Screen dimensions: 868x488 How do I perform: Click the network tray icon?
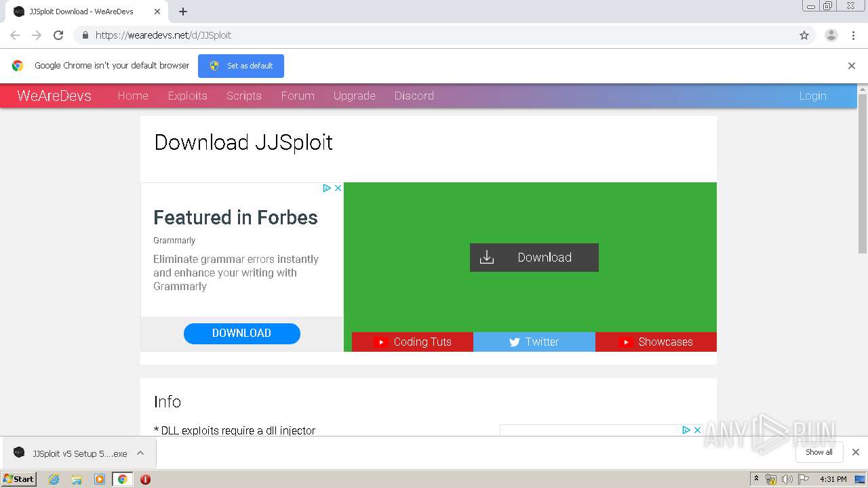pos(771,479)
